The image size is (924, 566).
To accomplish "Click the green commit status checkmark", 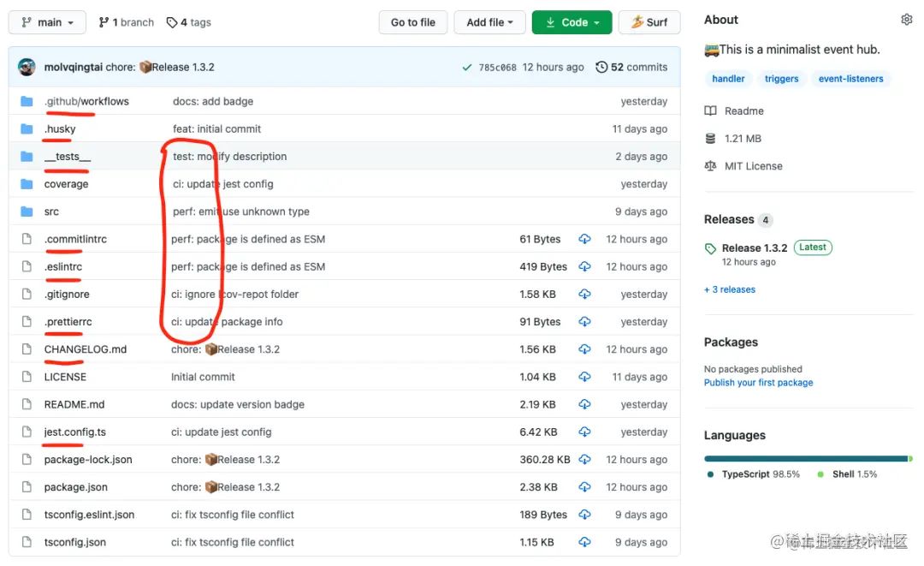I will pyautogui.click(x=467, y=67).
